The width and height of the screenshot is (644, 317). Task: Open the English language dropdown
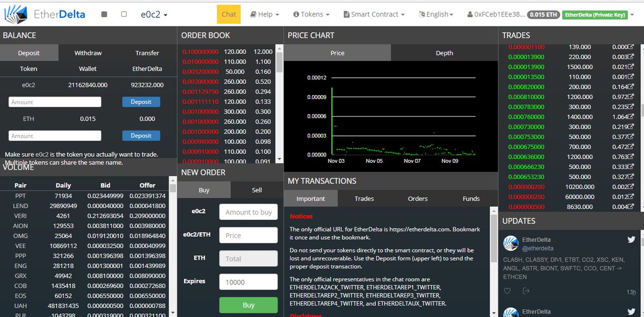click(x=436, y=15)
